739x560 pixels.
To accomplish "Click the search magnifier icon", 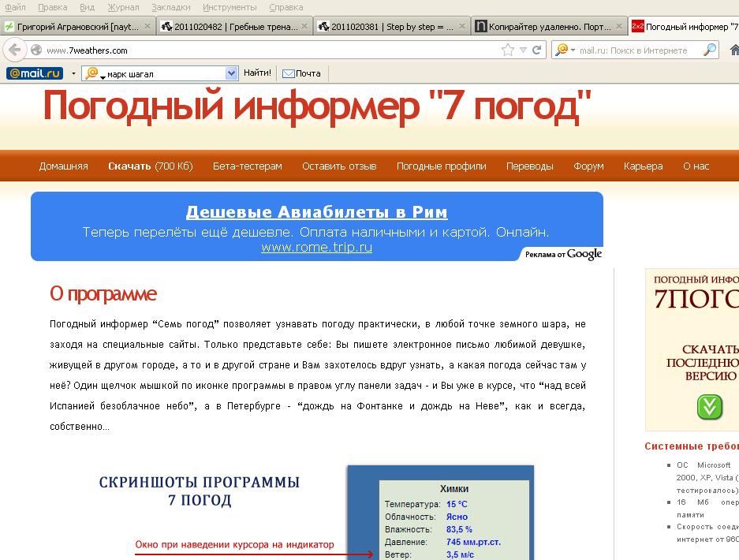I will [709, 50].
